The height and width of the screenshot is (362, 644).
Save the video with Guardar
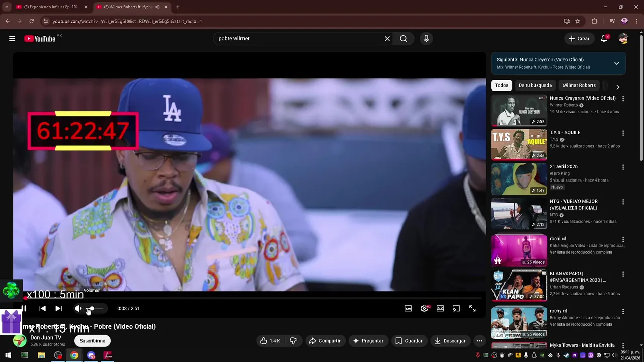(x=409, y=341)
